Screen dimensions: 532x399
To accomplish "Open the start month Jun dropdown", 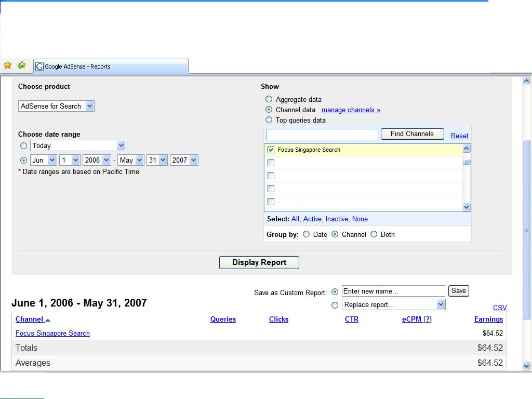I will 44,160.
